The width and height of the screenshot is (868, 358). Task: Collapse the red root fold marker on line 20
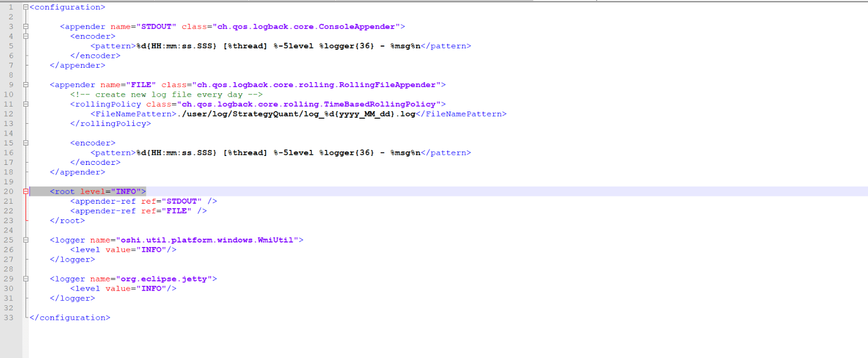point(26,191)
